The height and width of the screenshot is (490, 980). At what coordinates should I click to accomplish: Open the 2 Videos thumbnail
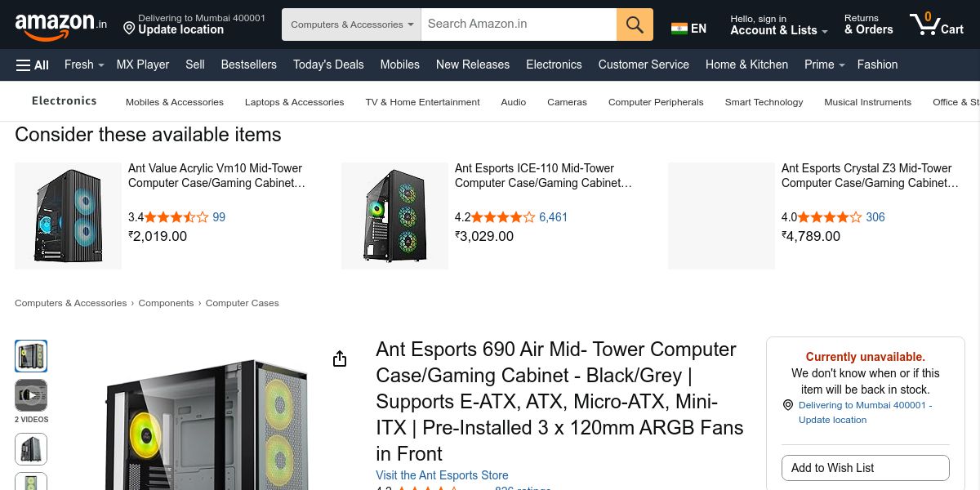coord(31,396)
